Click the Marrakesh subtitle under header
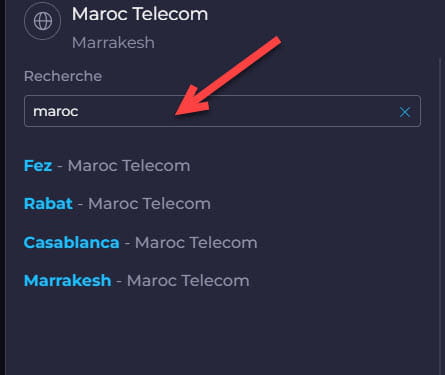445x375 pixels. pyautogui.click(x=113, y=43)
